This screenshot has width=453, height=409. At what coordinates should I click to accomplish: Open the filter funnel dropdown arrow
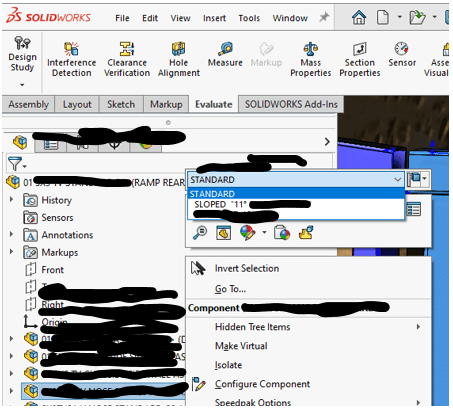pos(25,166)
